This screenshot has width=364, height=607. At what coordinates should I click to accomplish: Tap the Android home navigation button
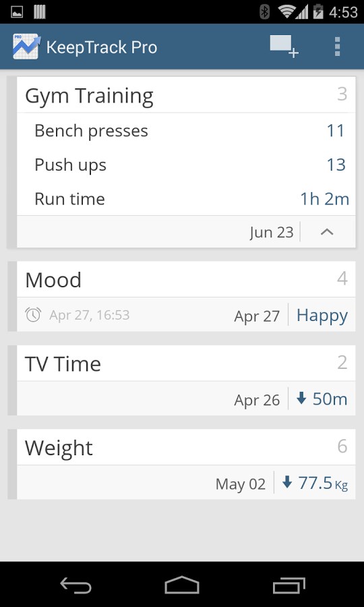point(182,585)
